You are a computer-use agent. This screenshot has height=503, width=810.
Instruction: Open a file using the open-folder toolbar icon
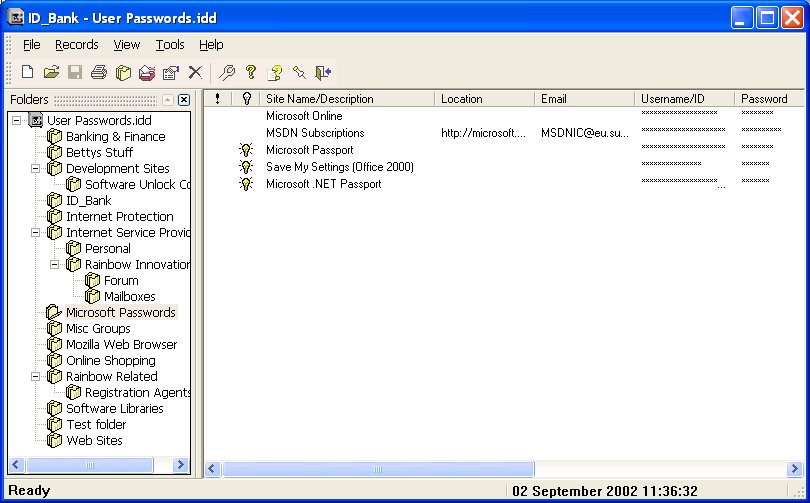tap(51, 72)
